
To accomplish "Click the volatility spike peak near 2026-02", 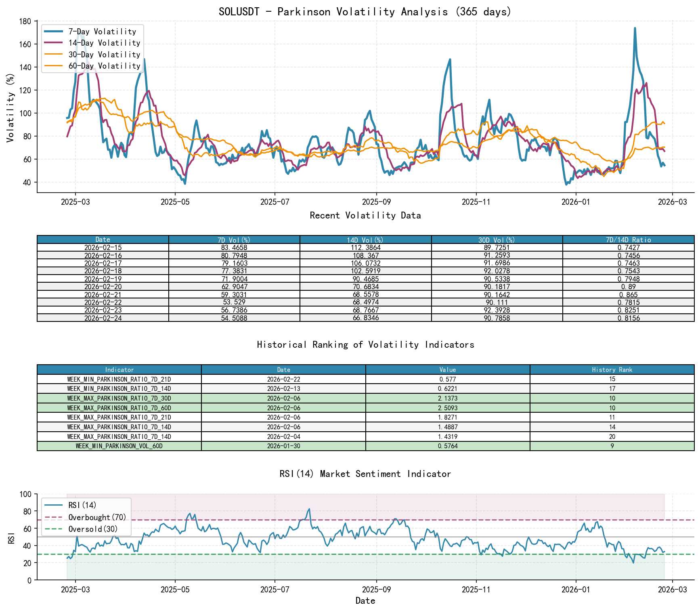I will [635, 28].
